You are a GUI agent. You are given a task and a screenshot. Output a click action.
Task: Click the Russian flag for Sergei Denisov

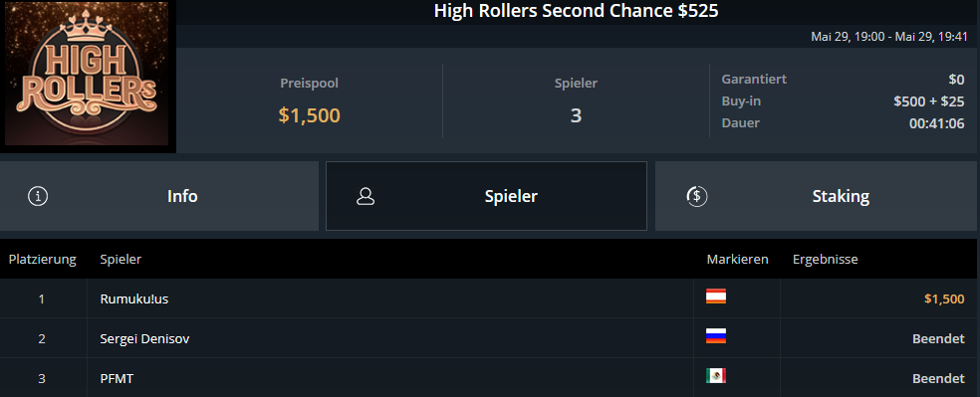coord(716,336)
